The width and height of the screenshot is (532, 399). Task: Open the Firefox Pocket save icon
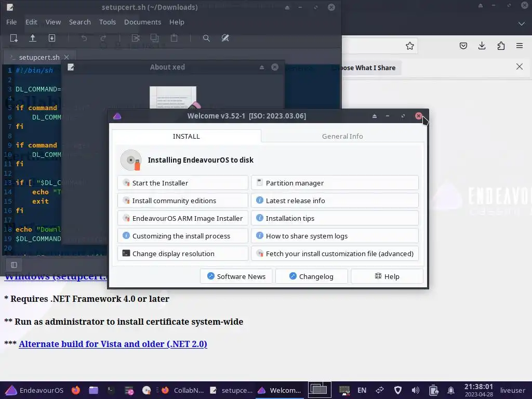(463, 46)
